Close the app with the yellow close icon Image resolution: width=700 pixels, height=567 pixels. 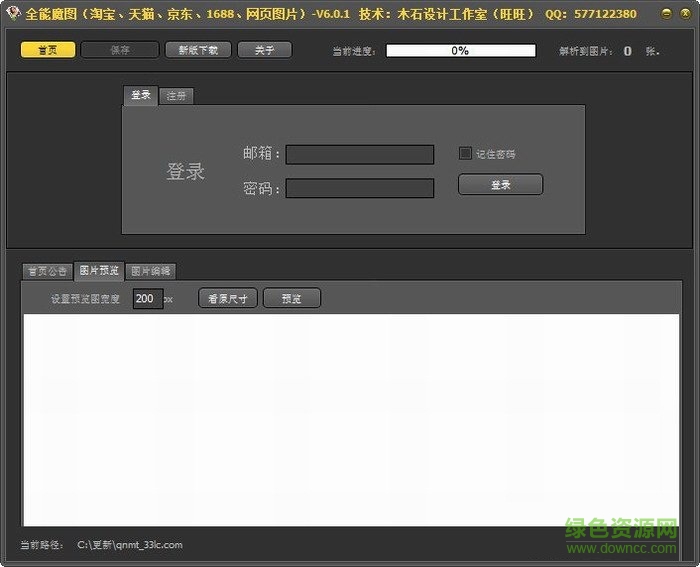684,14
